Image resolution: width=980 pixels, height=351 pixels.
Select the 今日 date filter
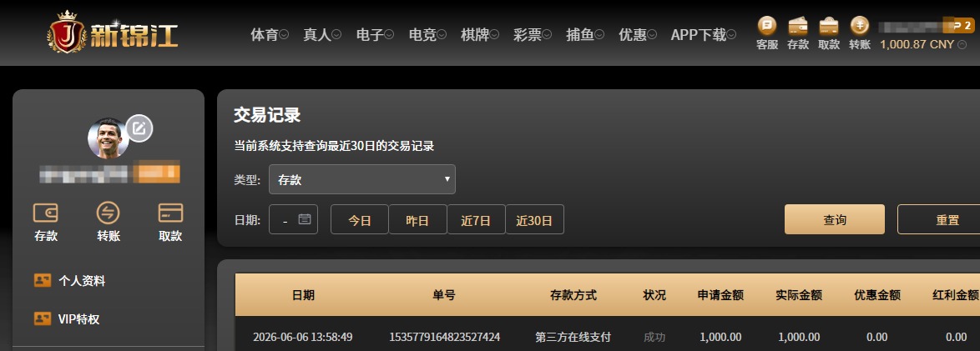(x=360, y=219)
